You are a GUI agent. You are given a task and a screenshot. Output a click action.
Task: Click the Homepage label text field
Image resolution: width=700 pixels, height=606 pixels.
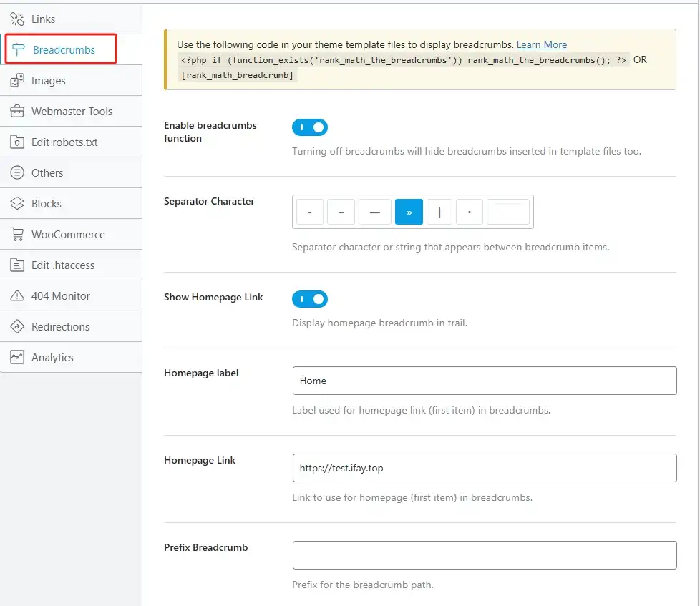pyautogui.click(x=485, y=381)
